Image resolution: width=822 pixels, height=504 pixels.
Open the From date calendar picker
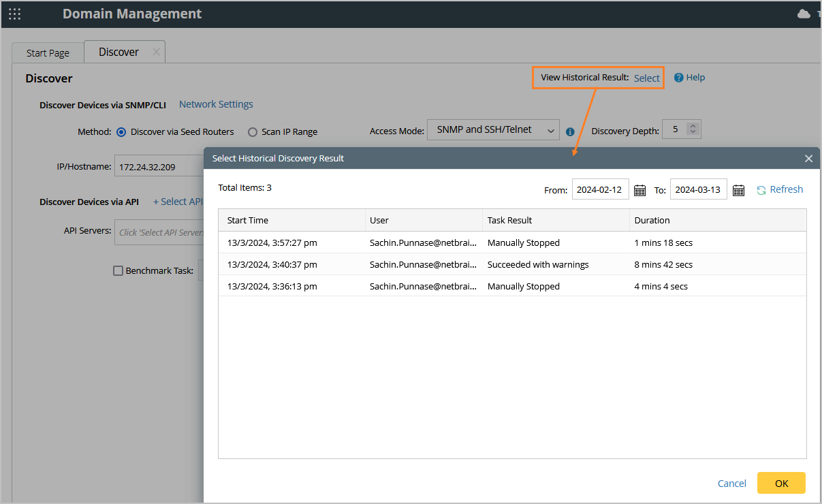(x=639, y=190)
